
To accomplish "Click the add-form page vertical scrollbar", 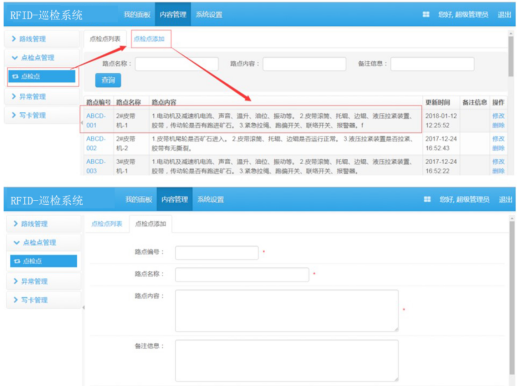I will tap(512, 297).
